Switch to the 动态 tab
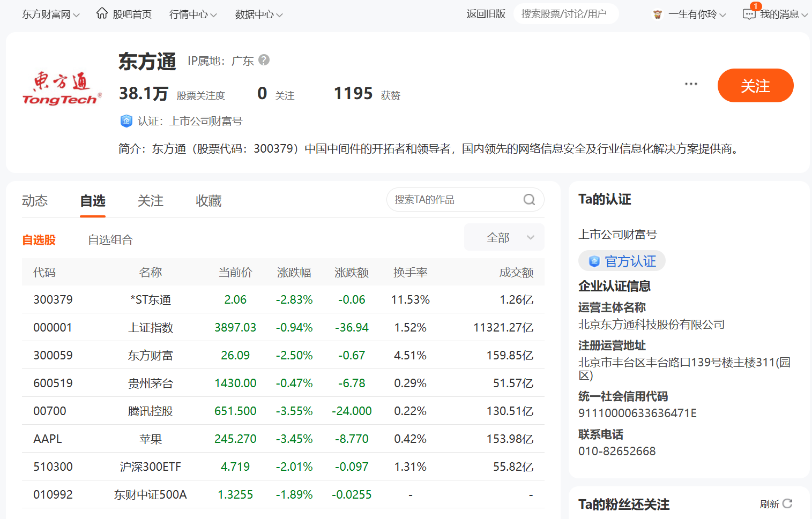 coord(35,201)
